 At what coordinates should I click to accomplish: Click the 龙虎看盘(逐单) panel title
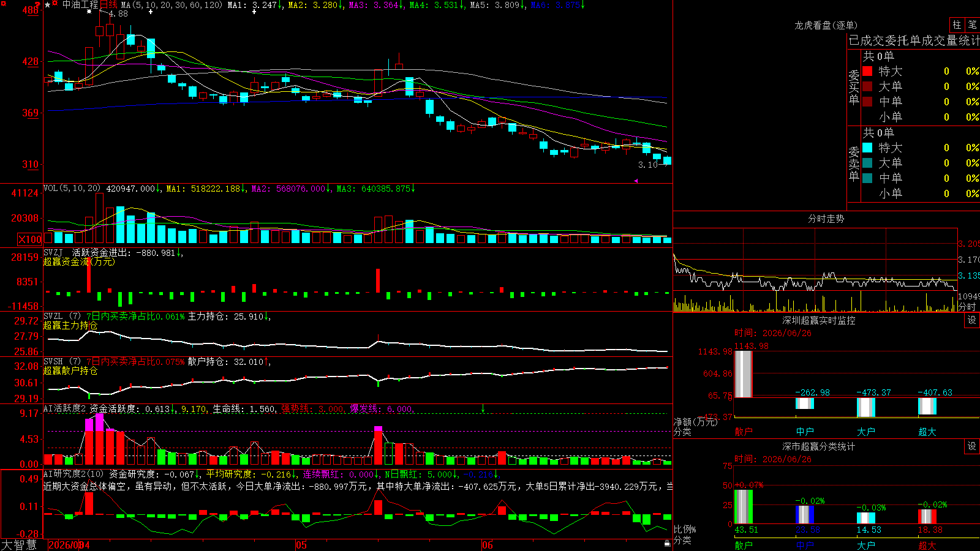pyautogui.click(x=826, y=25)
